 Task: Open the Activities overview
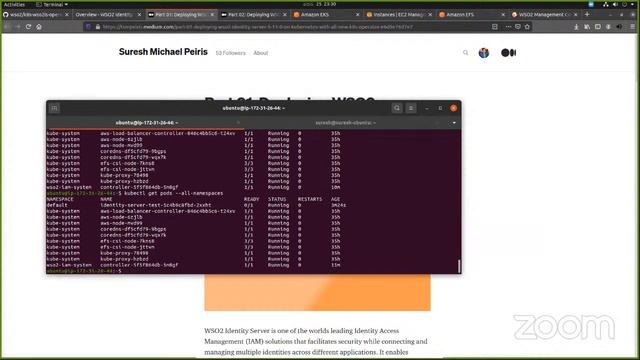tap(14, 4)
